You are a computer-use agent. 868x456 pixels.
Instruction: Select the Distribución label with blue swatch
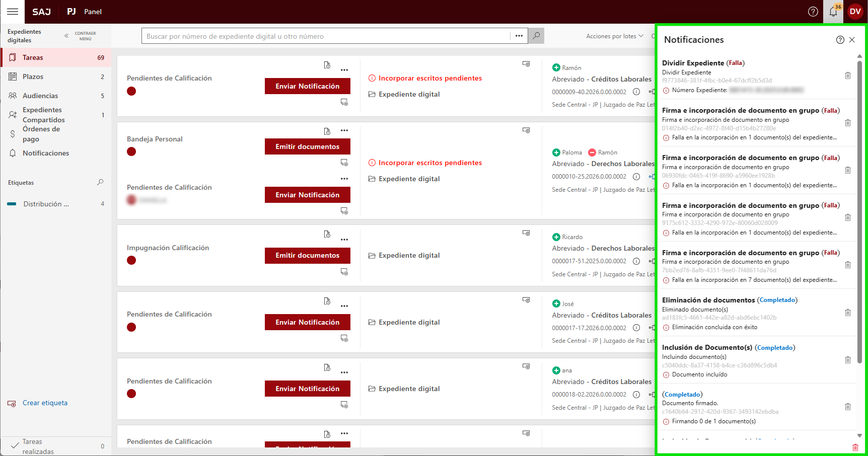[46, 204]
